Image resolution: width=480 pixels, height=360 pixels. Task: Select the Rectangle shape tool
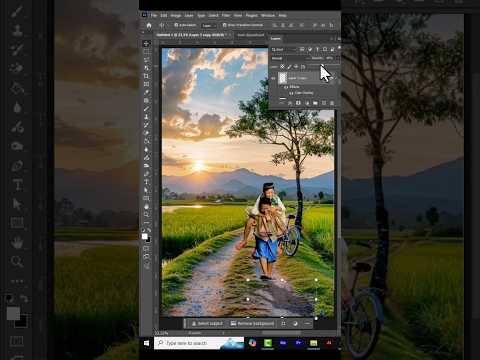coord(146,198)
